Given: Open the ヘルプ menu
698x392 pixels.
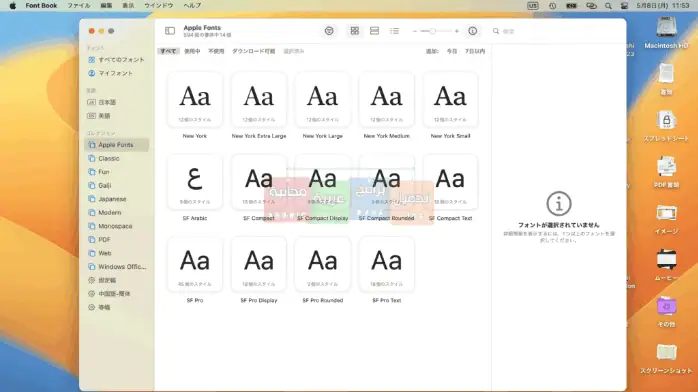Looking at the screenshot, I should point(192,6).
